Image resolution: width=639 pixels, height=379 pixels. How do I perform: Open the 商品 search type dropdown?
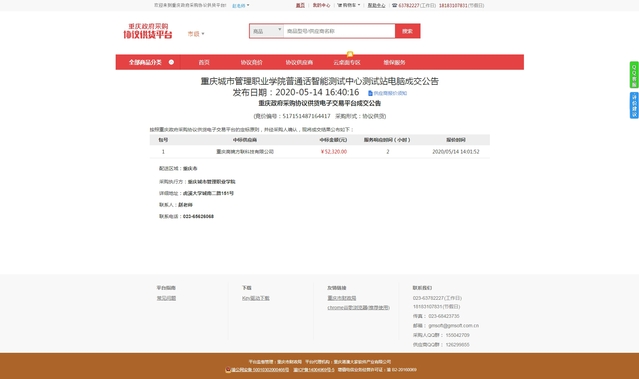coord(267,31)
